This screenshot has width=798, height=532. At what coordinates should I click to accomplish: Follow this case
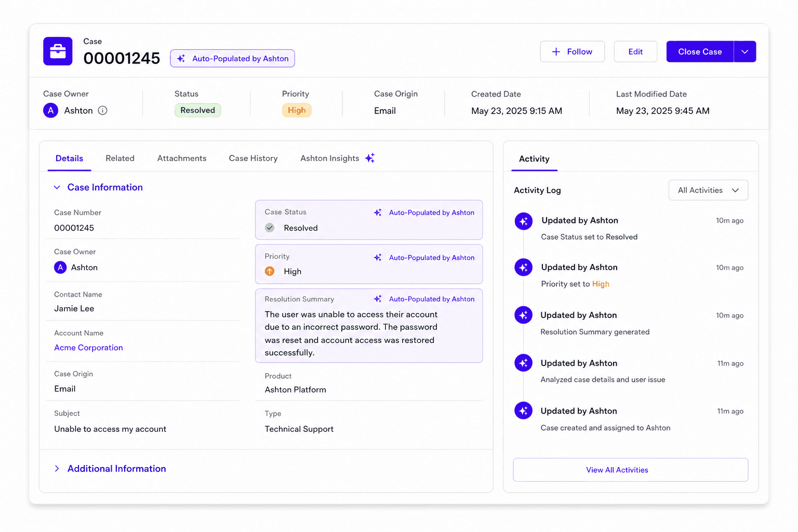572,51
